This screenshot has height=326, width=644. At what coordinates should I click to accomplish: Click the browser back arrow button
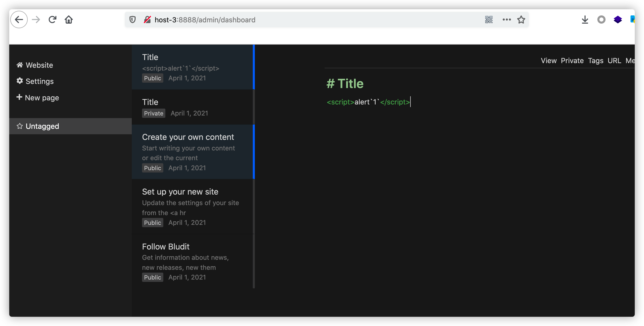pos(19,20)
